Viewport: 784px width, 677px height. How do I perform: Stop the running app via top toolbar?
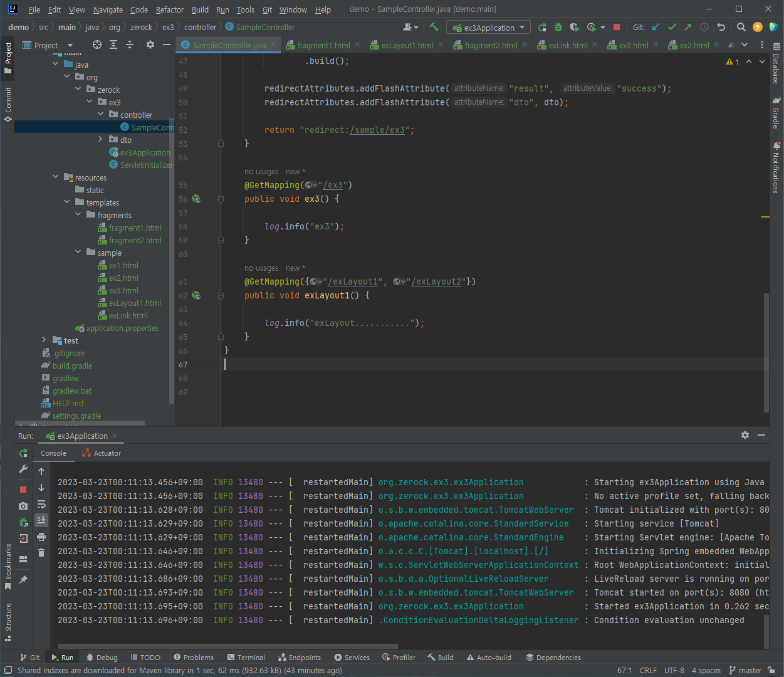tap(617, 27)
